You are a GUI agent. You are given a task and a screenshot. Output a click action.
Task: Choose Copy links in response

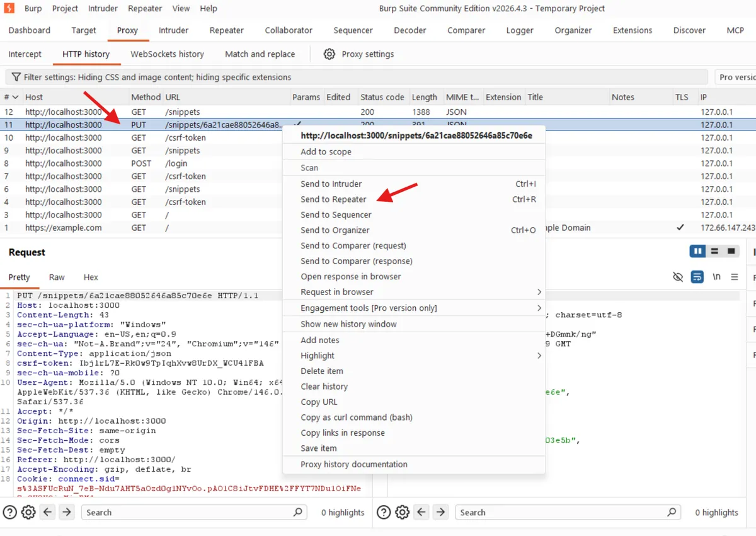tap(414, 433)
